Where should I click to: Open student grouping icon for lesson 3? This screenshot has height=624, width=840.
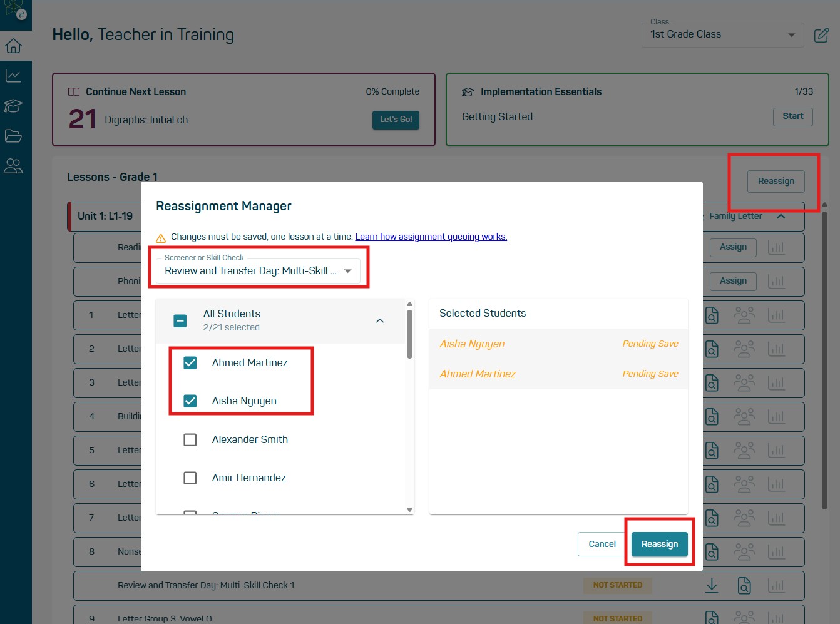tap(744, 382)
